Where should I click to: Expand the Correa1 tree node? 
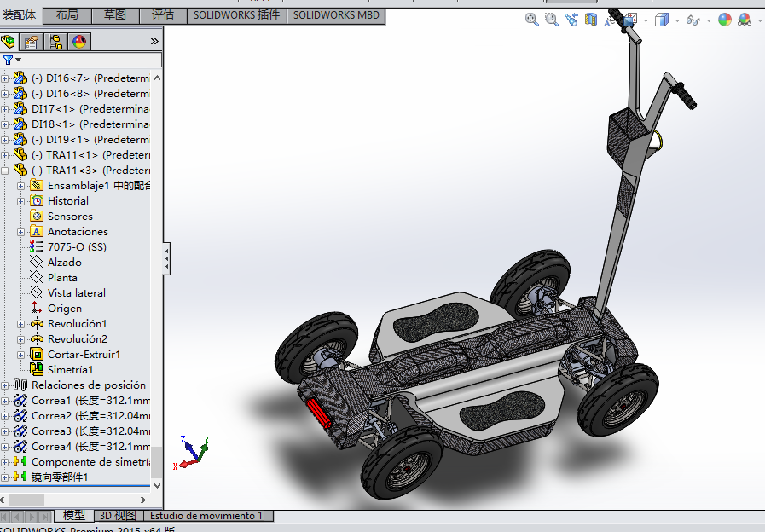(5, 401)
